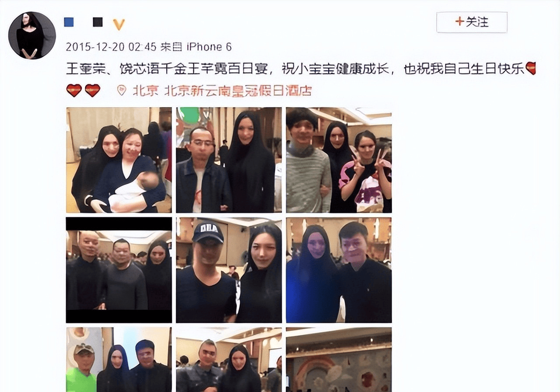Click the dark square in the username

[98, 22]
